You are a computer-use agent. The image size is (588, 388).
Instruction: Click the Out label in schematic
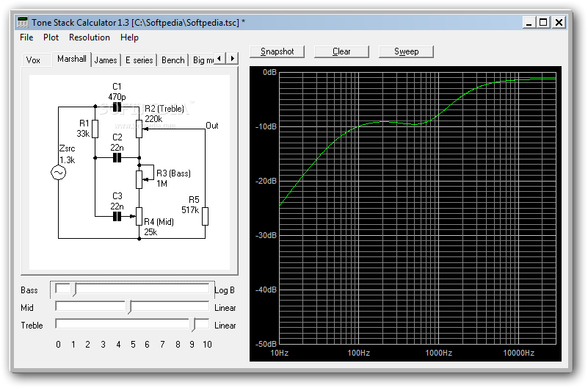click(212, 126)
